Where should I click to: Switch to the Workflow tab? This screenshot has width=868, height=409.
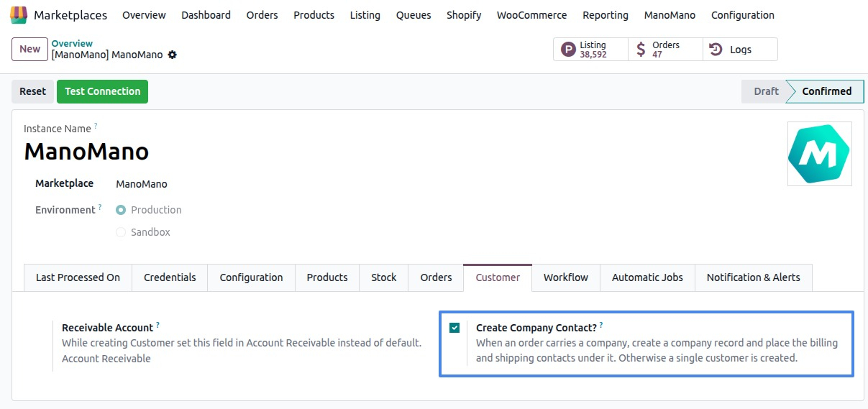coord(566,277)
